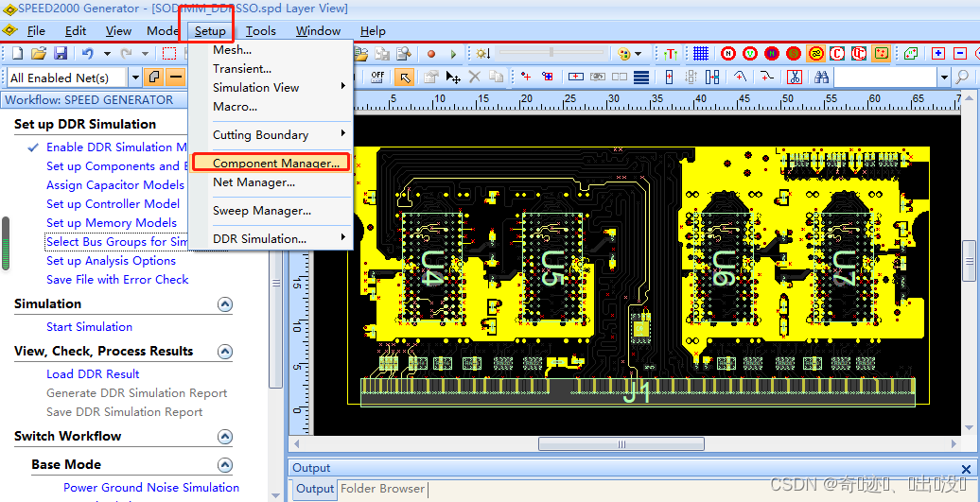Undo the last action
This screenshot has width=980, height=502.
87,54
